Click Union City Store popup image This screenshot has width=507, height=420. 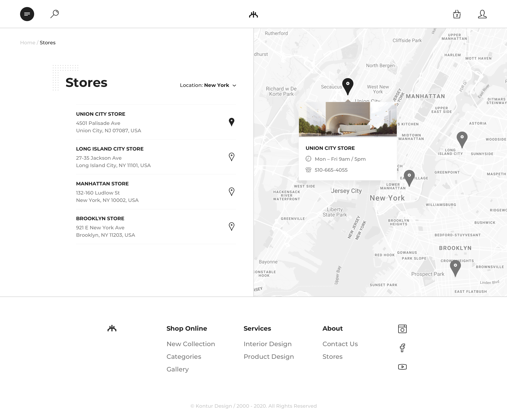click(x=348, y=119)
